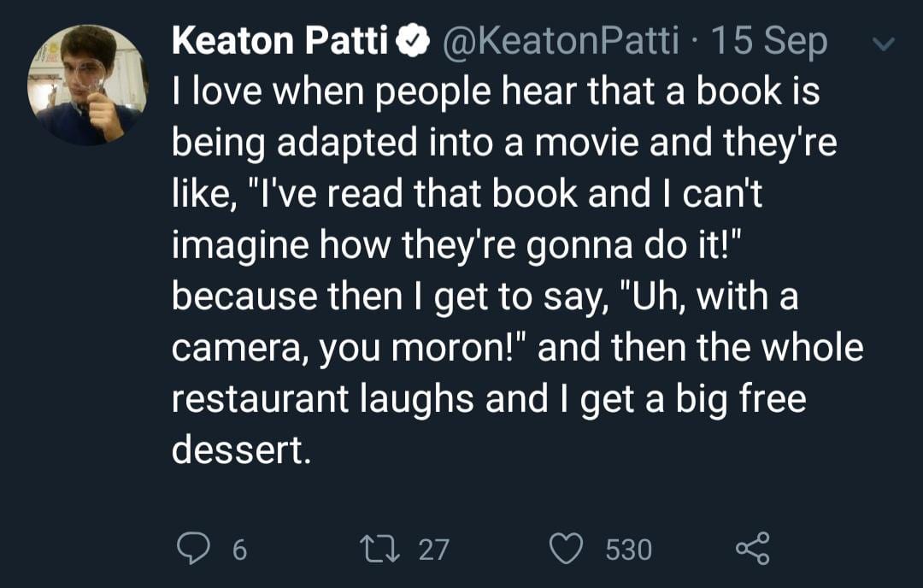Click the Keaton Patti display name
The image size is (923, 588).
pyautogui.click(x=280, y=42)
